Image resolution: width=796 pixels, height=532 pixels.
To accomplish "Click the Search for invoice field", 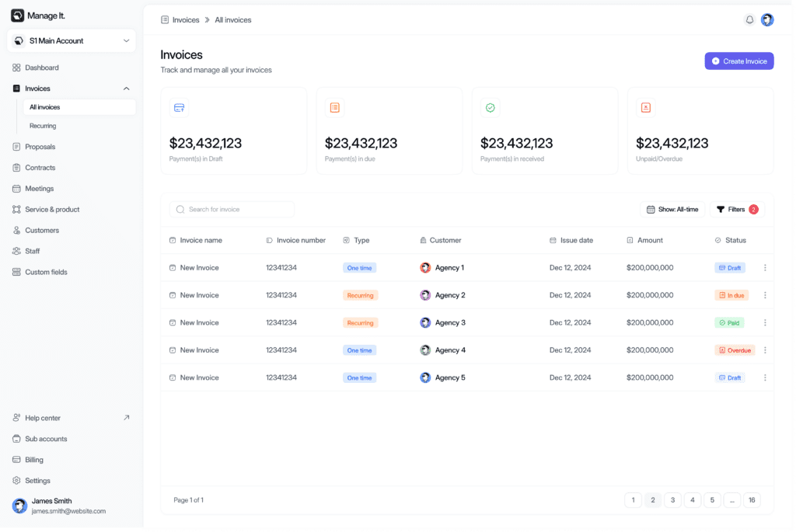I will pos(232,210).
